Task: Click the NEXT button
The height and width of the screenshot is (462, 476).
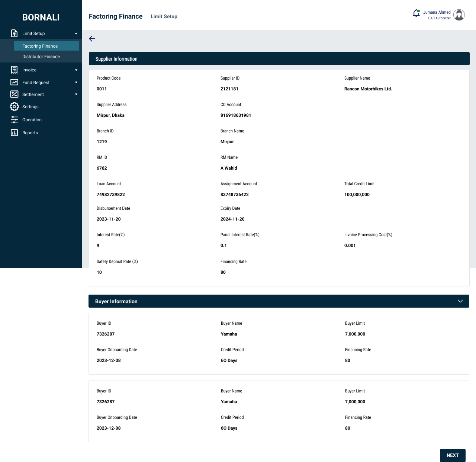Action: [453, 455]
